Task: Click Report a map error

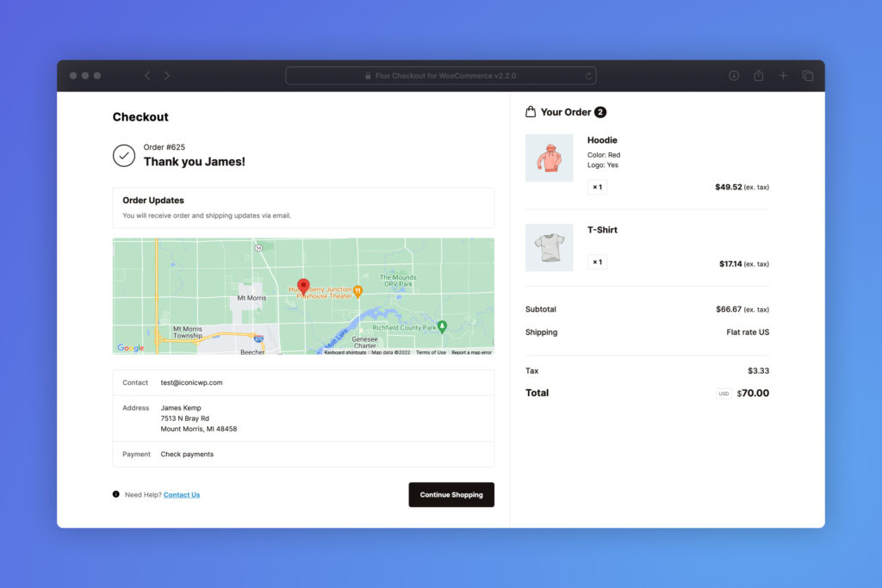Action: [469, 352]
